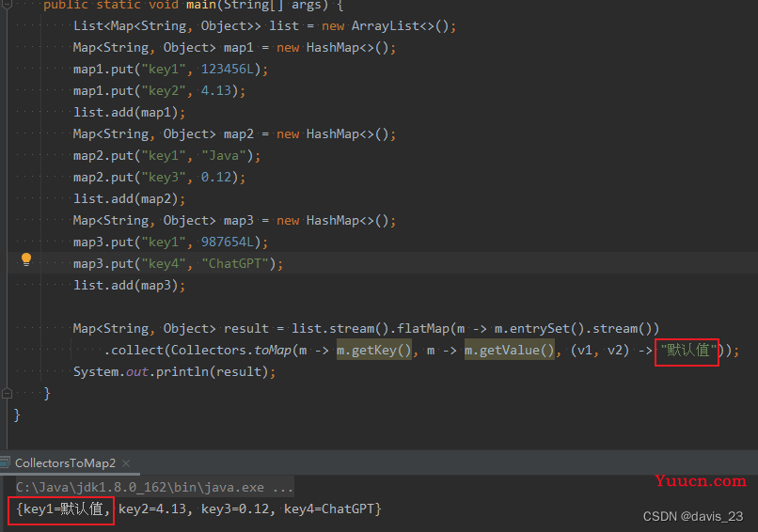Click the list.add(map3) statement
The height and width of the screenshot is (532, 758).
tap(129, 286)
